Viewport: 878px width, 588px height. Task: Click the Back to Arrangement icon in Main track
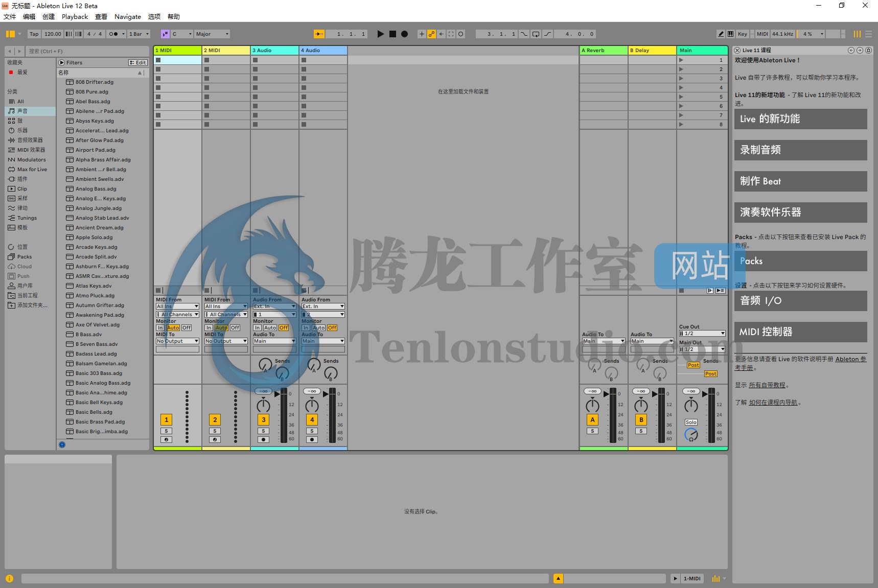click(x=721, y=290)
